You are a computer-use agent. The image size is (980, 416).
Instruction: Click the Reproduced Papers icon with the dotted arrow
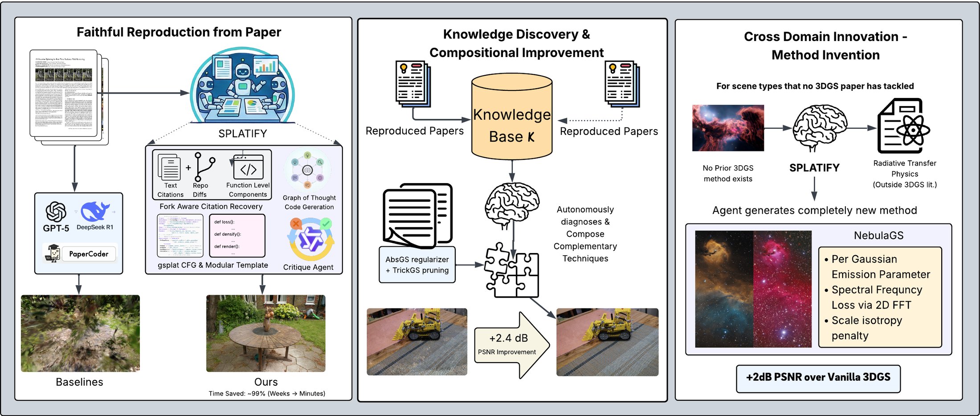click(x=622, y=84)
